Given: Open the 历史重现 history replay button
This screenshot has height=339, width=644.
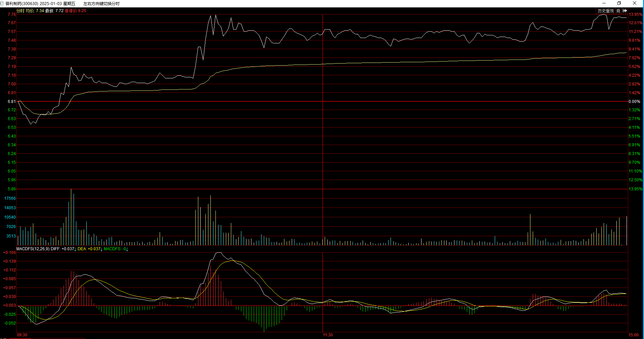Looking at the screenshot, I should click(605, 11).
